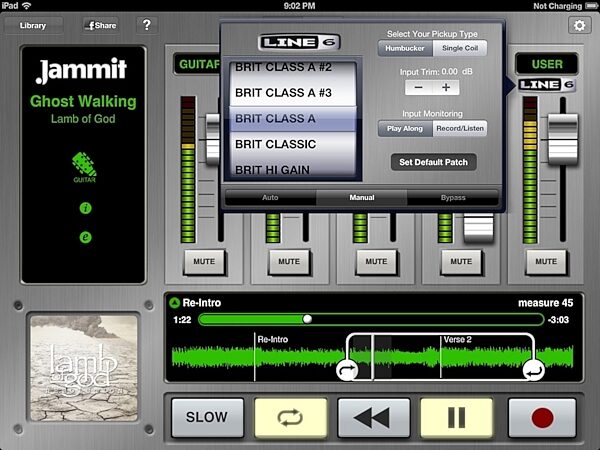Click the rewind button
The height and width of the screenshot is (450, 600).
click(x=373, y=417)
